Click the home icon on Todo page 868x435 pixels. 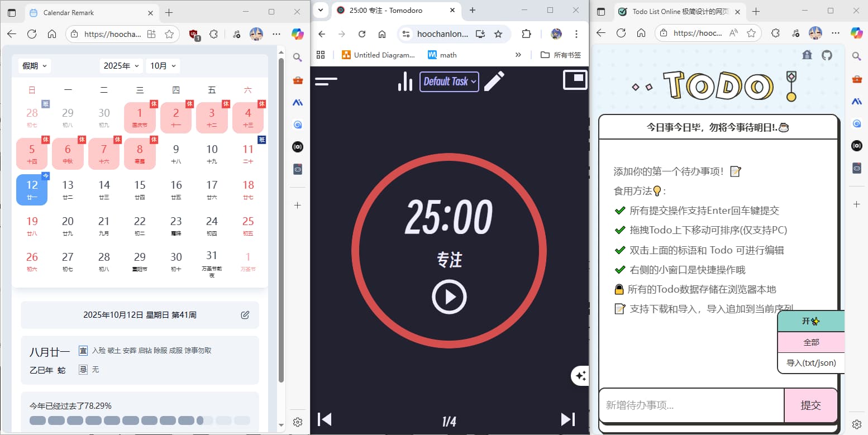pyautogui.click(x=807, y=55)
